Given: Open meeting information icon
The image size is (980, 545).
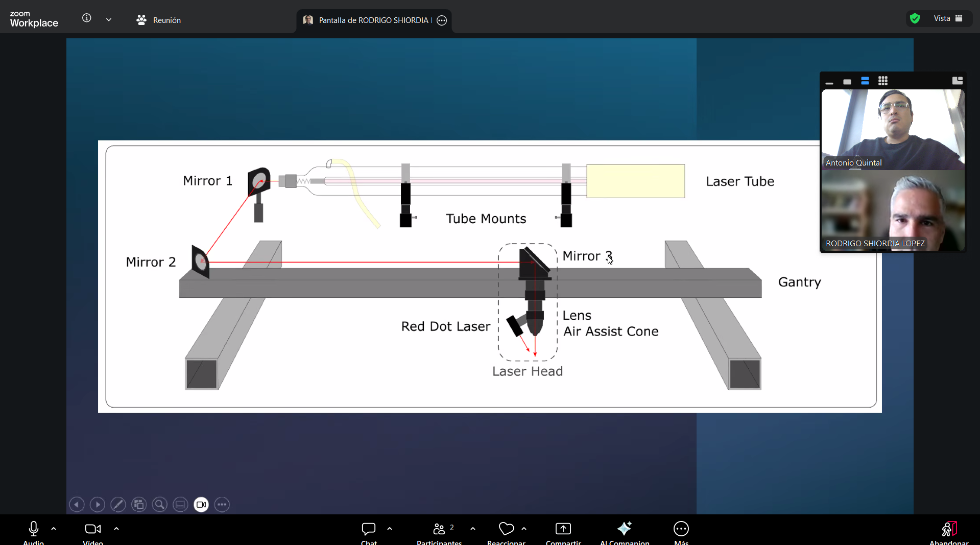Looking at the screenshot, I should (87, 18).
